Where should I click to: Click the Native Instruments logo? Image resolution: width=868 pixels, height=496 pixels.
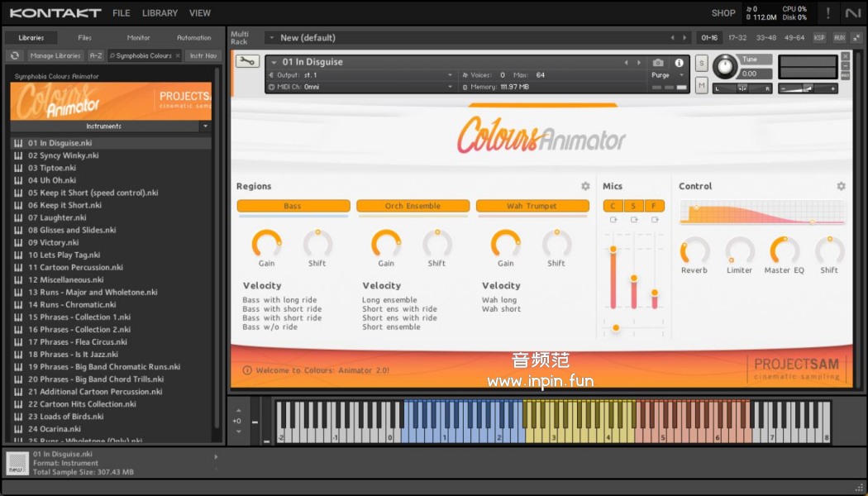pyautogui.click(x=853, y=12)
